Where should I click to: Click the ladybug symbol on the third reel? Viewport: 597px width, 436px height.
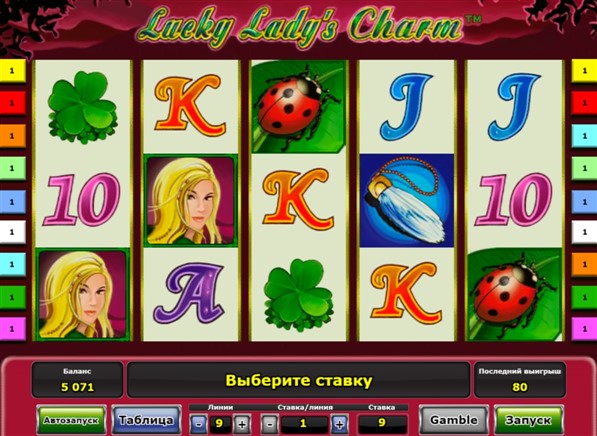coord(298,107)
